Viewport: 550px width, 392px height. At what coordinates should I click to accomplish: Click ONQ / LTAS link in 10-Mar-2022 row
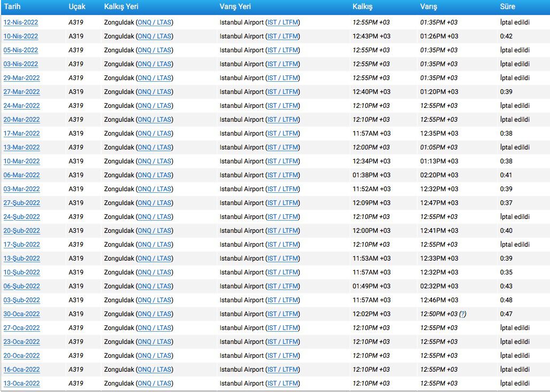point(155,161)
